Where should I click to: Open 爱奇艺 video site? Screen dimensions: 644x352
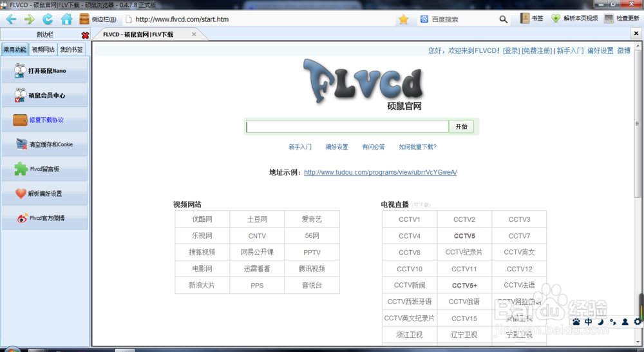[312, 219]
